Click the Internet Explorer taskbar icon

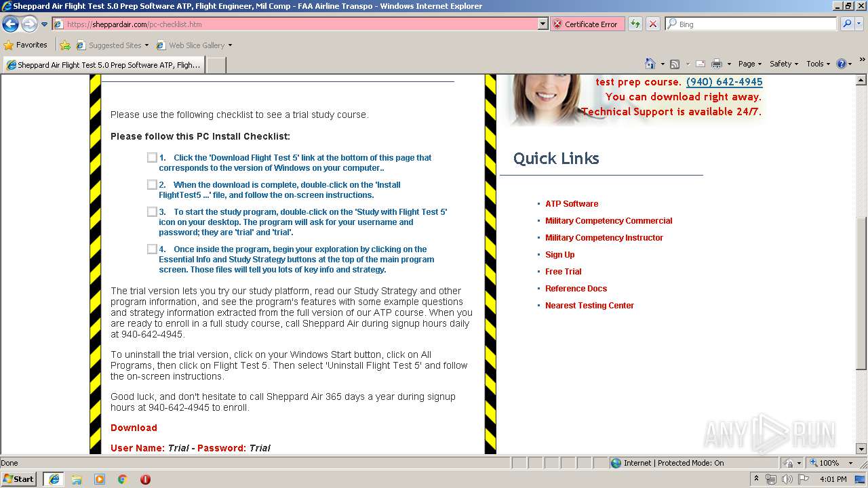click(54, 479)
